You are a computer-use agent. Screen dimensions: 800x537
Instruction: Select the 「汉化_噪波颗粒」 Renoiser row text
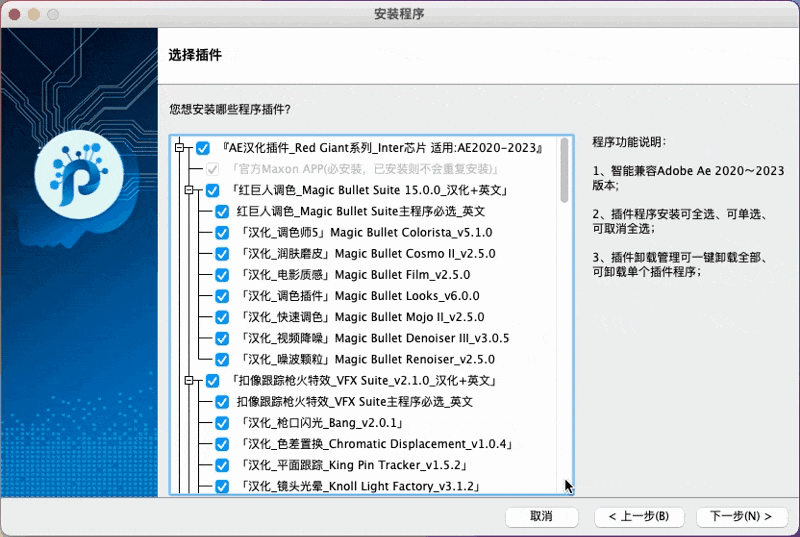pyautogui.click(x=367, y=360)
